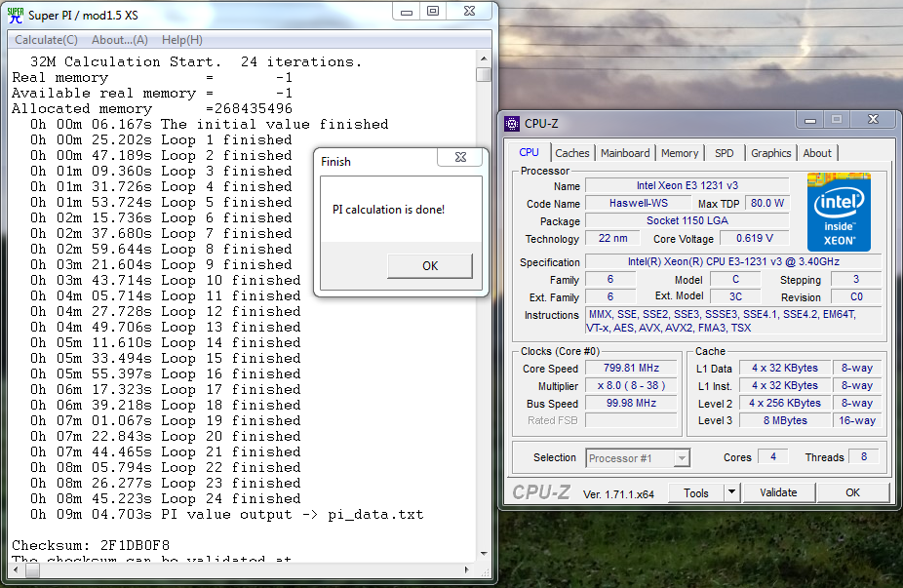Click the Tools button in CPU-Z
903x588 pixels.
[x=695, y=493]
